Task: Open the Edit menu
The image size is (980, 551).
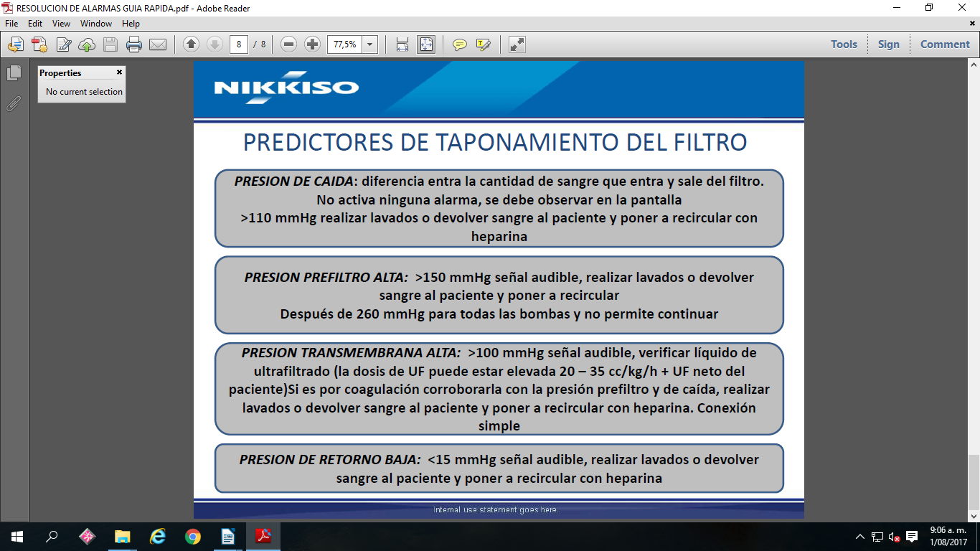Action: click(x=35, y=24)
